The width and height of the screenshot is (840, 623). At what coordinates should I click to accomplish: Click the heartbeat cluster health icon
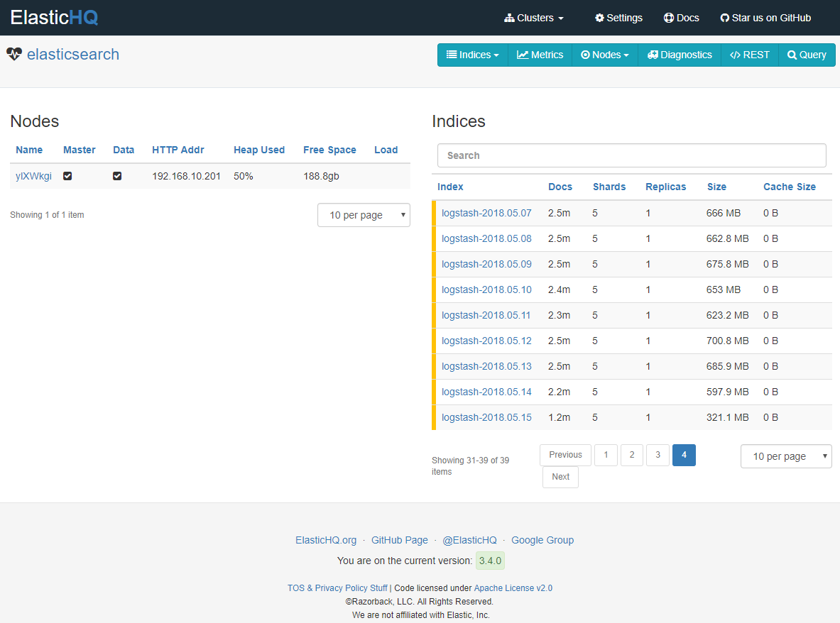point(14,54)
